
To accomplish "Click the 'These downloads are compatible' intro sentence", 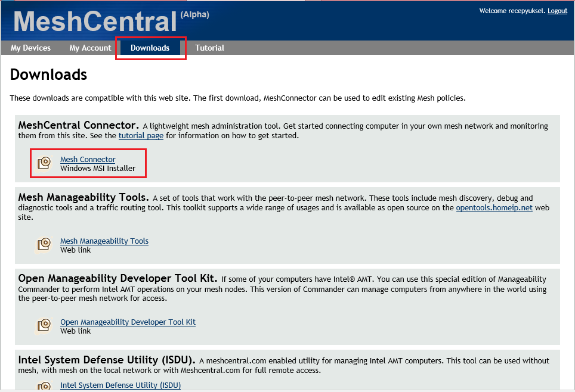I will coord(237,98).
